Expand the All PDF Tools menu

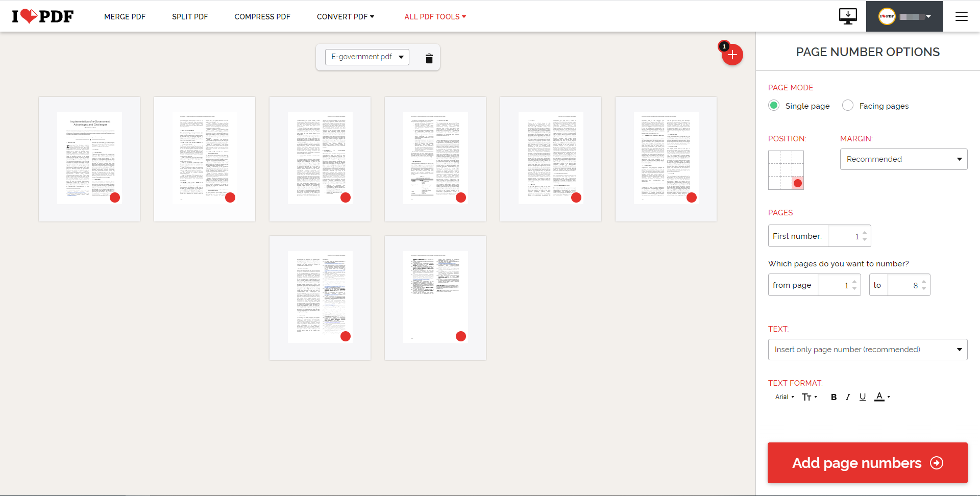435,17
